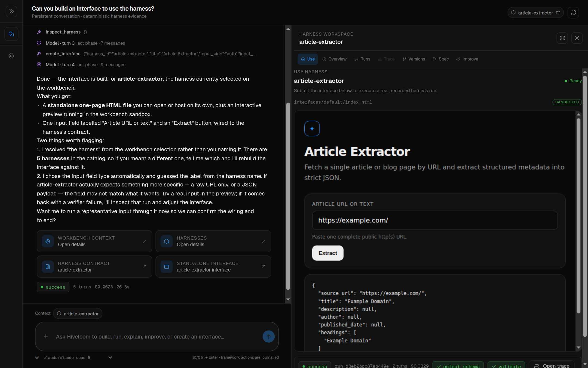Click the SANDBOXED badge

[x=567, y=102]
